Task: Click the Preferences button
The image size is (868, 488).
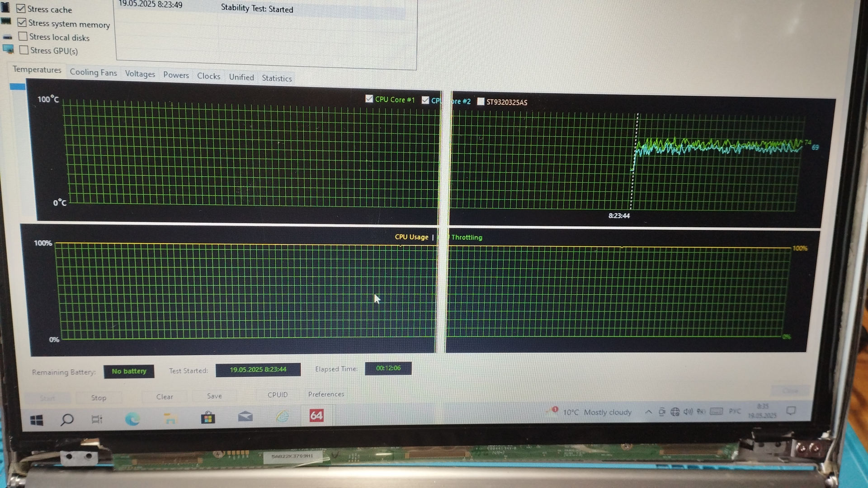Action: (326, 394)
